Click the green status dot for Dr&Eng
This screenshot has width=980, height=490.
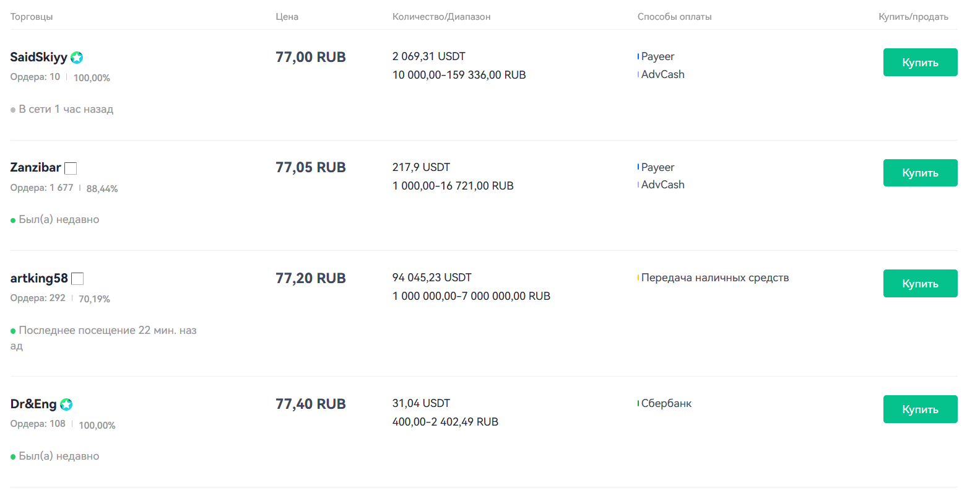pos(13,457)
